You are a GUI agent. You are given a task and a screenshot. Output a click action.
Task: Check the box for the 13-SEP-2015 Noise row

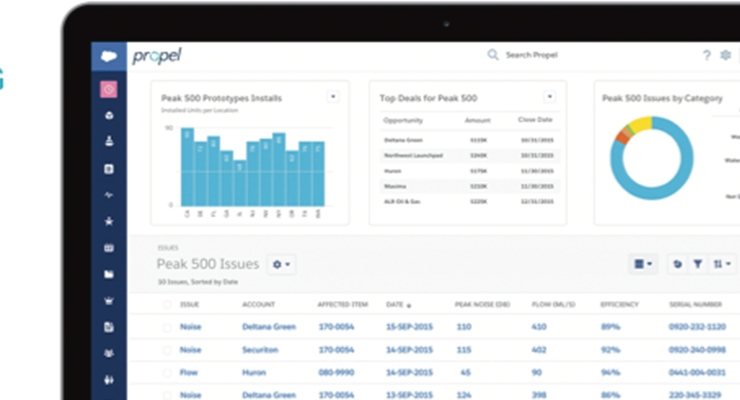167,395
